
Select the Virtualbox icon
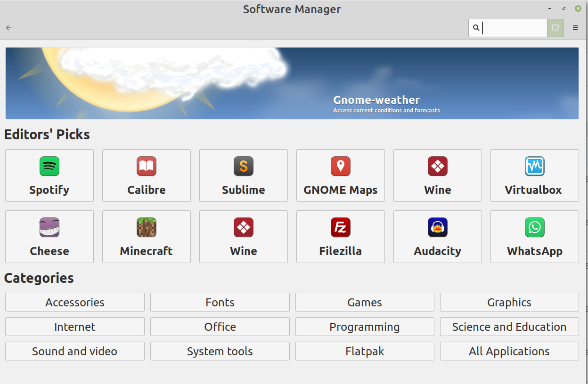click(x=534, y=176)
